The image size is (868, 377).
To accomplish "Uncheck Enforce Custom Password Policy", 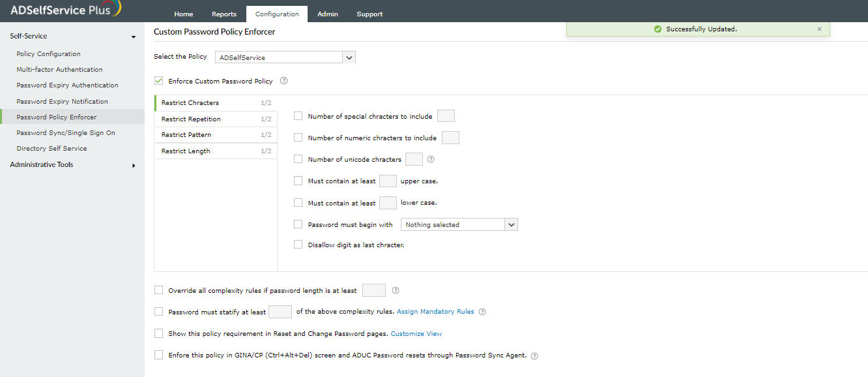I will pos(158,80).
